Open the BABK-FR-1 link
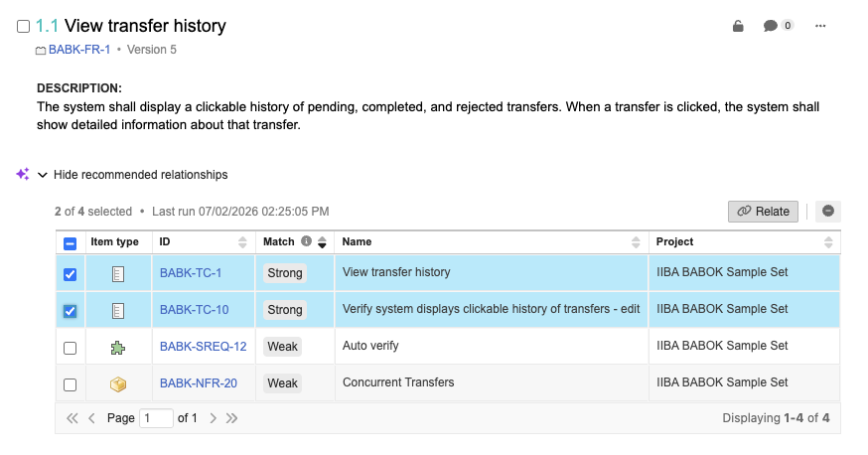Image resolution: width=868 pixels, height=455 pixels. point(79,50)
